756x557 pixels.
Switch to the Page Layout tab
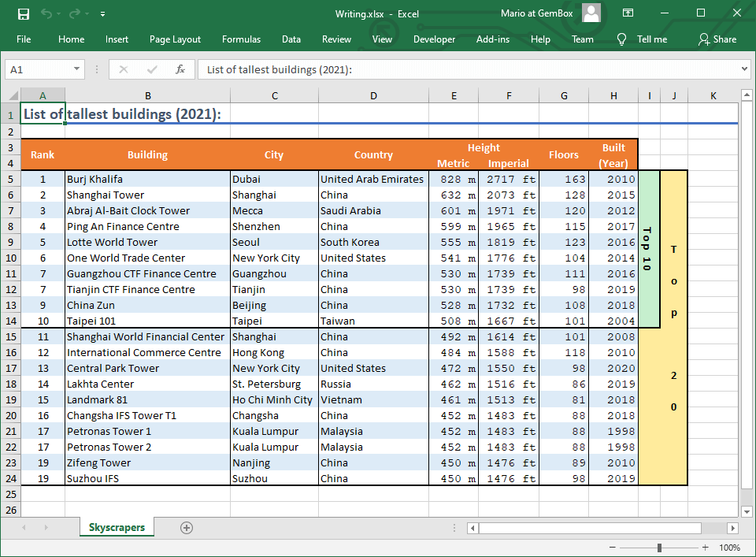coord(175,39)
